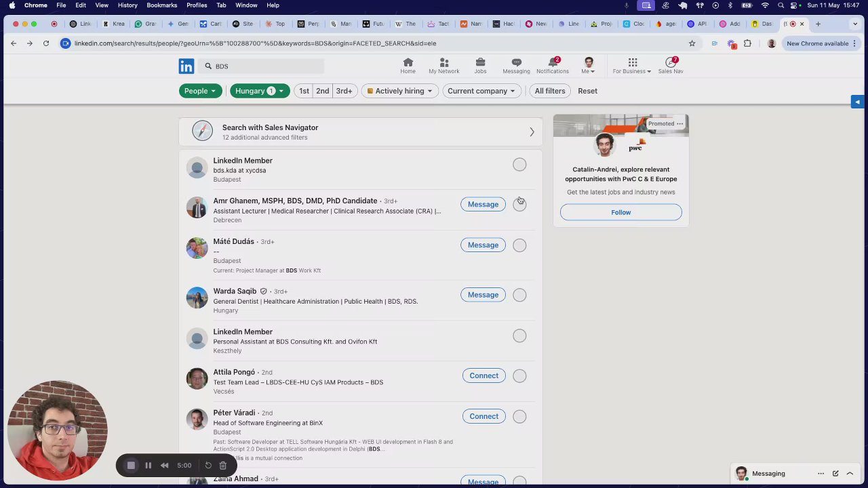Select the circle for Warda Saqib
This screenshot has height=488, width=868.
[x=519, y=295]
